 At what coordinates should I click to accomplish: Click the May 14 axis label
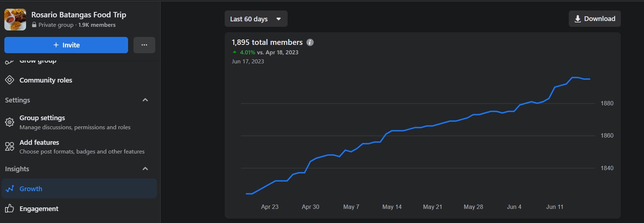tap(392, 207)
